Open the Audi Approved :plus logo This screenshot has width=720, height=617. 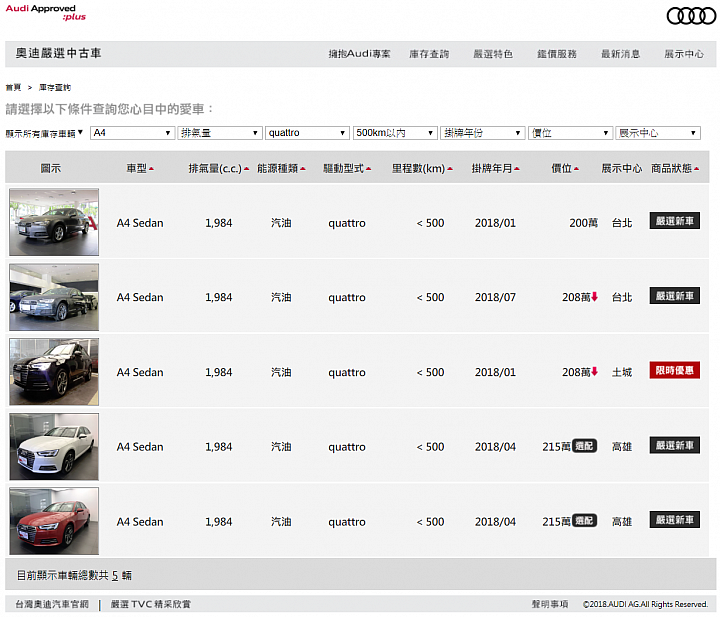point(45,12)
